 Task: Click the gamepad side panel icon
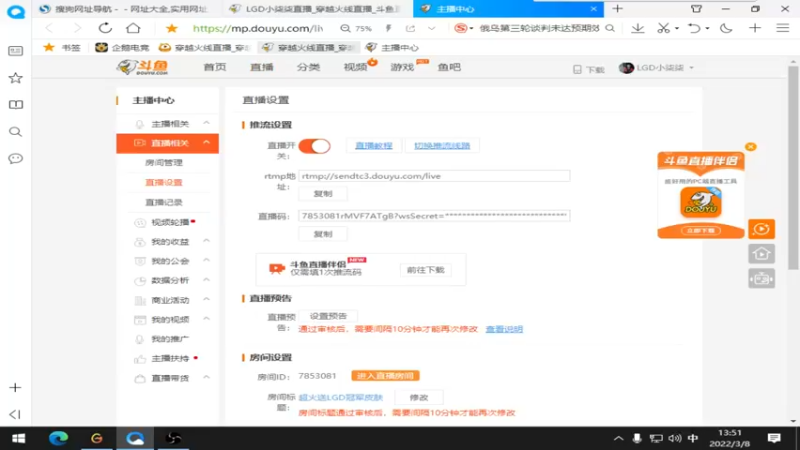tap(762, 279)
